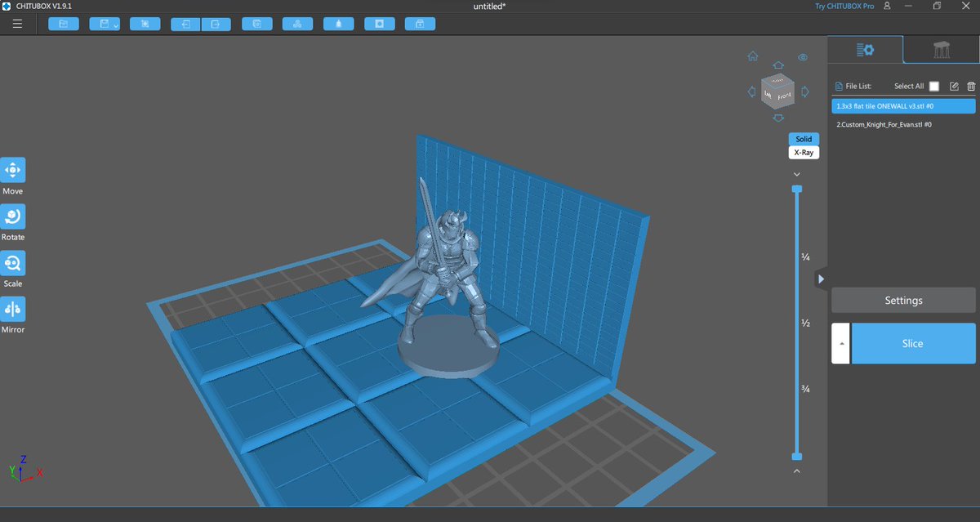980x522 pixels.
Task: Click the up chevron below the layer slider
Action: 797,471
